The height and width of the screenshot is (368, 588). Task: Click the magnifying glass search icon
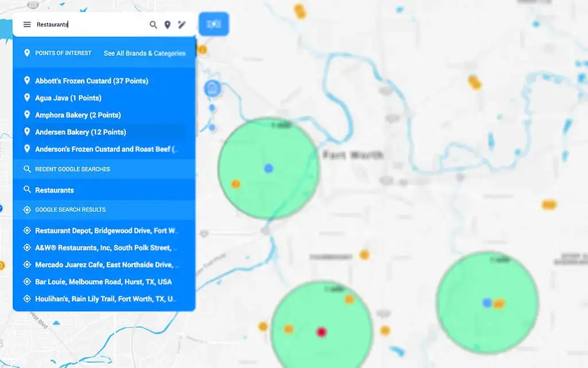pos(153,25)
